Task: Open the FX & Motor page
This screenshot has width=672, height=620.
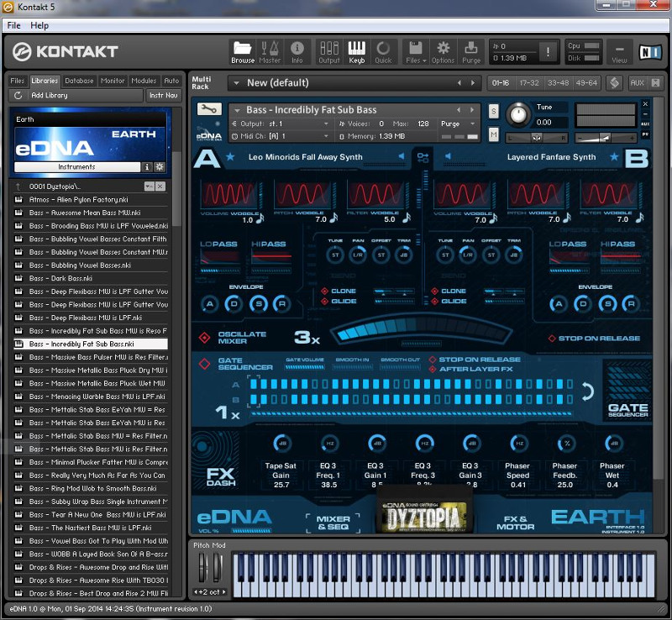Action: 516,523
